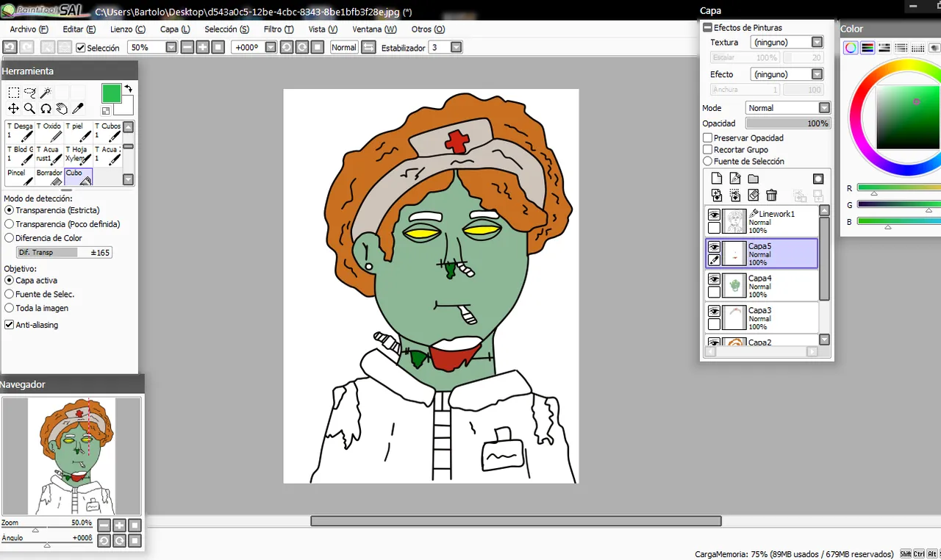Hide the Linework1 layer eye
Screen dimensions: 941x560
[x=714, y=215]
